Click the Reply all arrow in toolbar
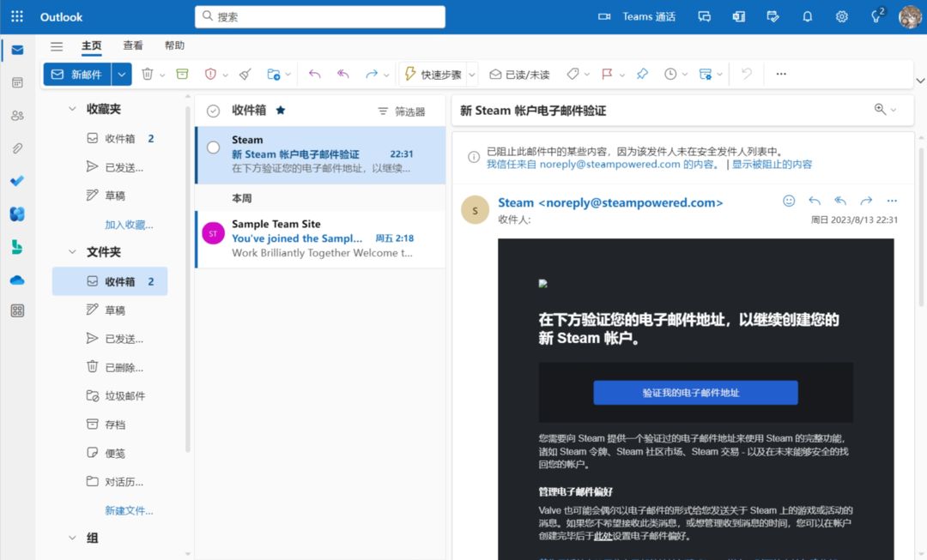The height and width of the screenshot is (560, 927). click(342, 74)
